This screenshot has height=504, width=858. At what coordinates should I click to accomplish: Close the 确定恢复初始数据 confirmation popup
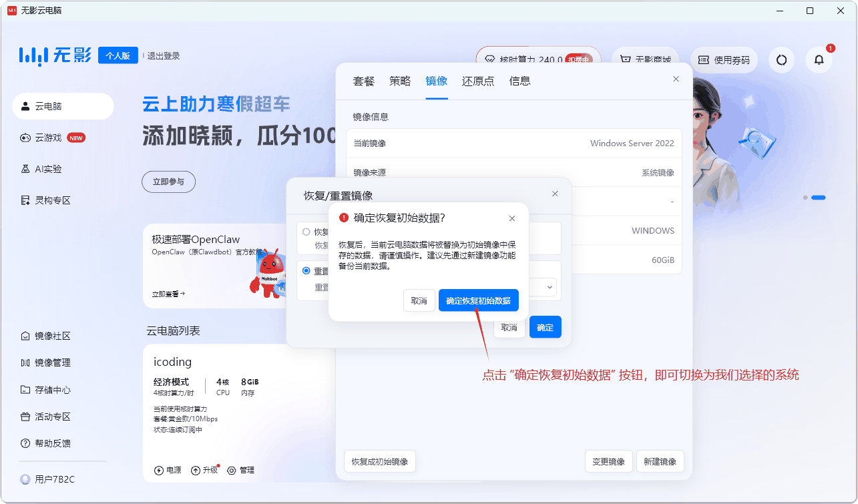pyautogui.click(x=512, y=218)
